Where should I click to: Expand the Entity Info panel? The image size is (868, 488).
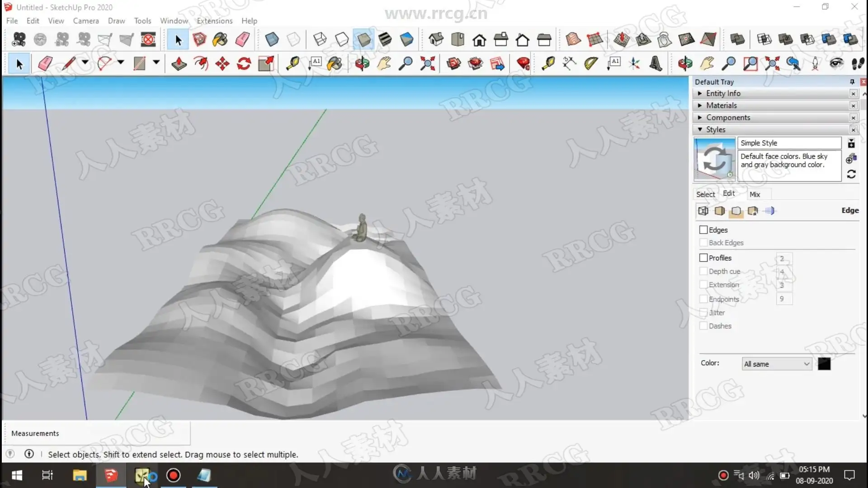coord(723,94)
